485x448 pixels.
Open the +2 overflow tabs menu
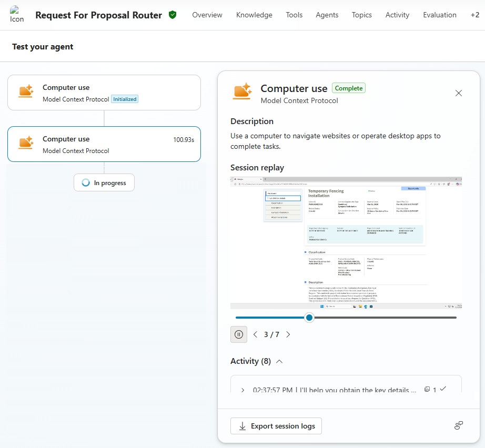tap(474, 15)
